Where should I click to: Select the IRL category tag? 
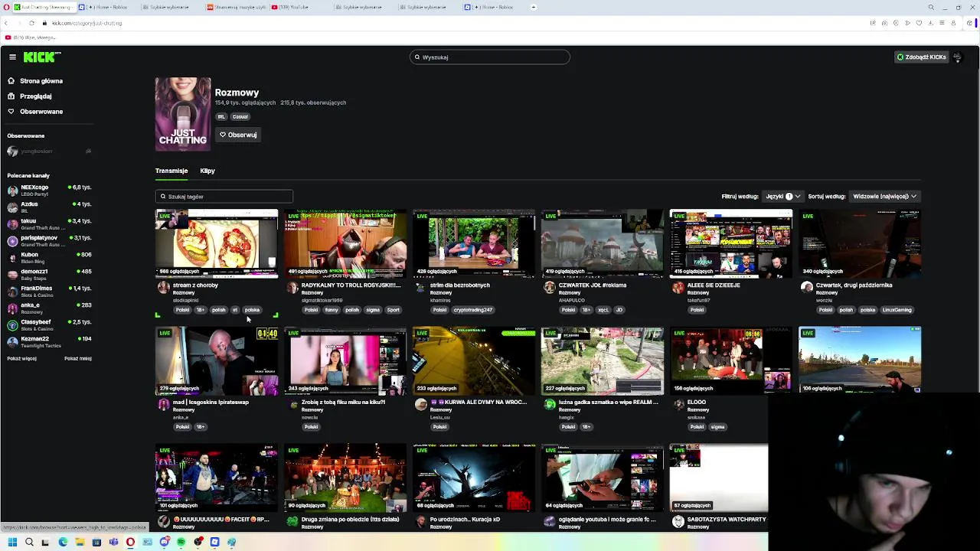pos(221,117)
